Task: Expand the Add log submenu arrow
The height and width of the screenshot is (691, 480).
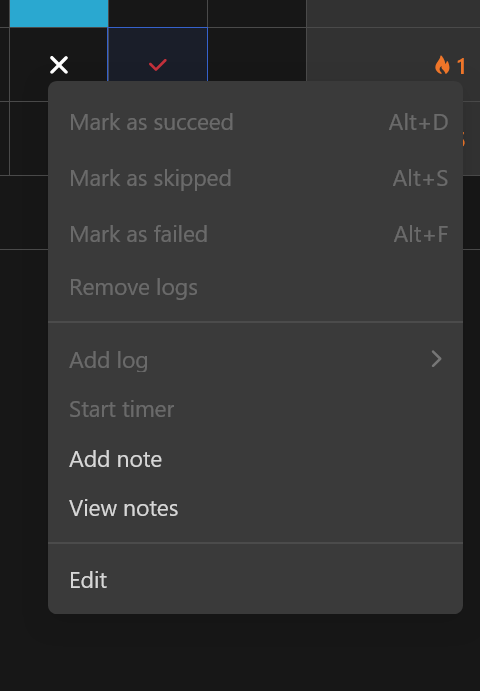Action: tap(436, 359)
